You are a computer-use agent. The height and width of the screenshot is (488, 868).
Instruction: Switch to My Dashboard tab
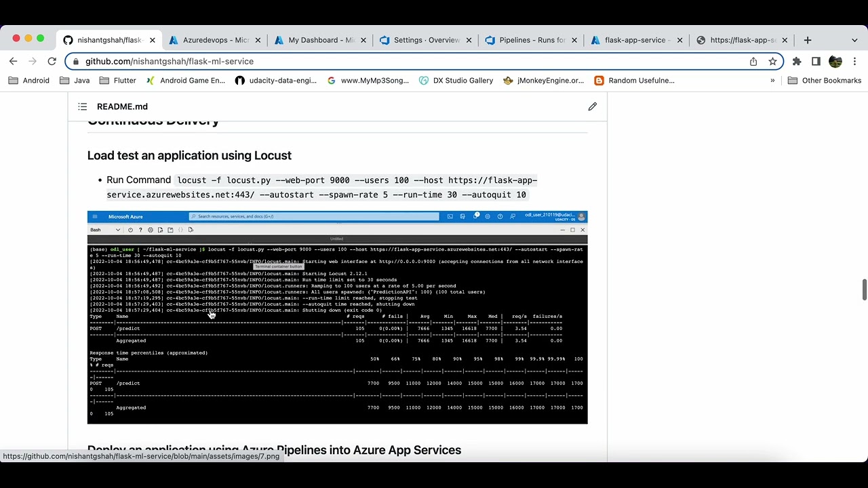click(x=321, y=40)
